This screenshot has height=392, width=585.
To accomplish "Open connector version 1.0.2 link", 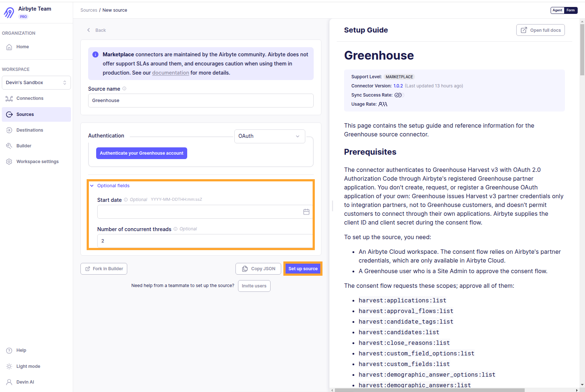I will tap(398, 86).
